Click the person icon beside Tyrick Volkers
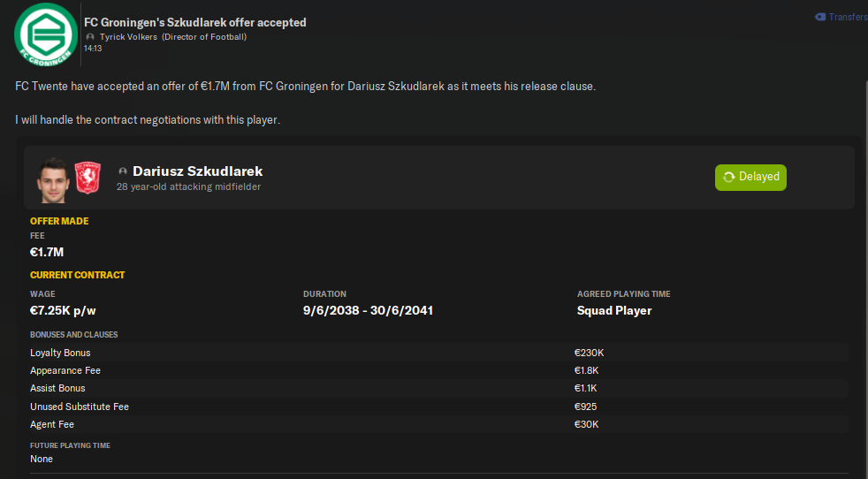Image resolution: width=868 pixels, height=479 pixels. click(x=91, y=37)
